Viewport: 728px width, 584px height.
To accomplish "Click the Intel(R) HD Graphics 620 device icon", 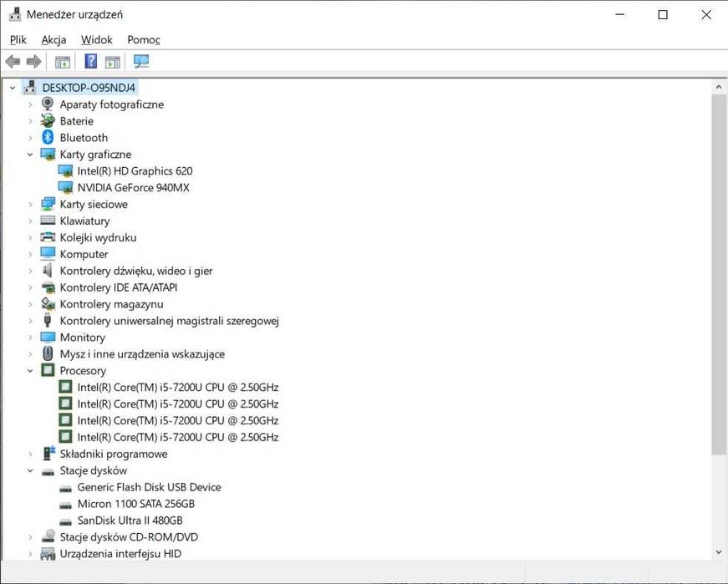I will click(65, 170).
